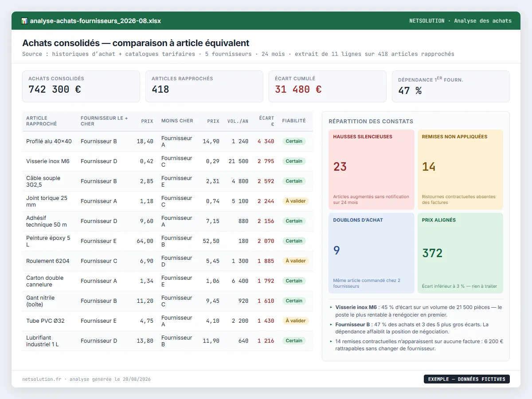Click the À valider badge for Roulement 6204
Image resolution: width=532 pixels, height=399 pixels.
[296, 261]
